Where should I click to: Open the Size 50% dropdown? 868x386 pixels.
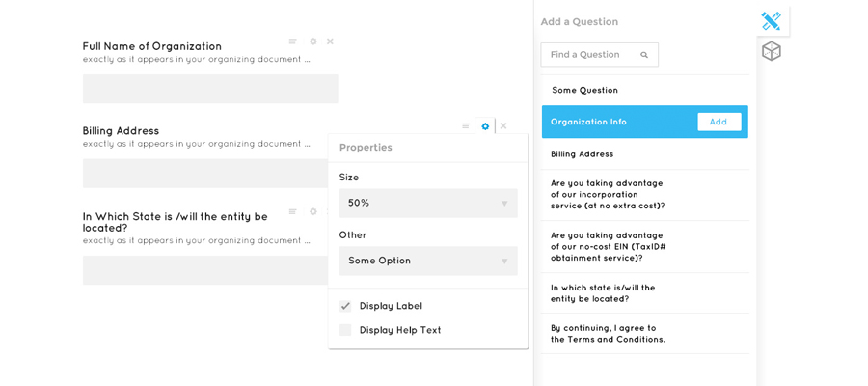428,204
